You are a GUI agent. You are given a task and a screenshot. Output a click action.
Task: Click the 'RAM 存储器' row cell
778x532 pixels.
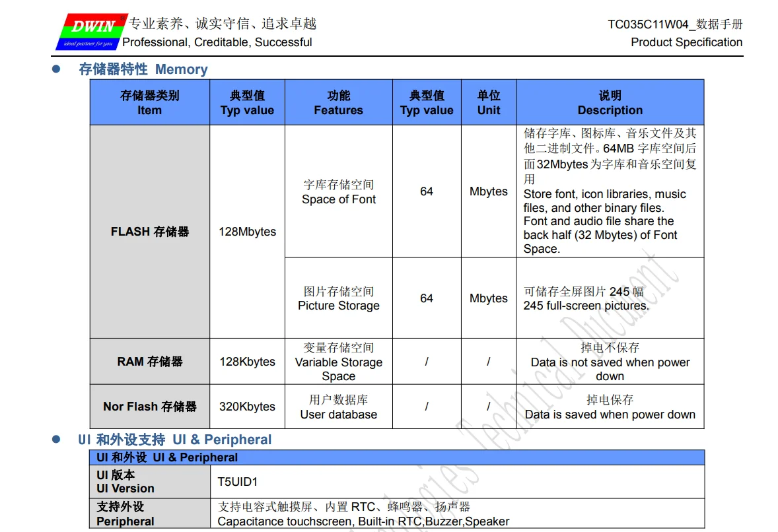pyautogui.click(x=150, y=362)
